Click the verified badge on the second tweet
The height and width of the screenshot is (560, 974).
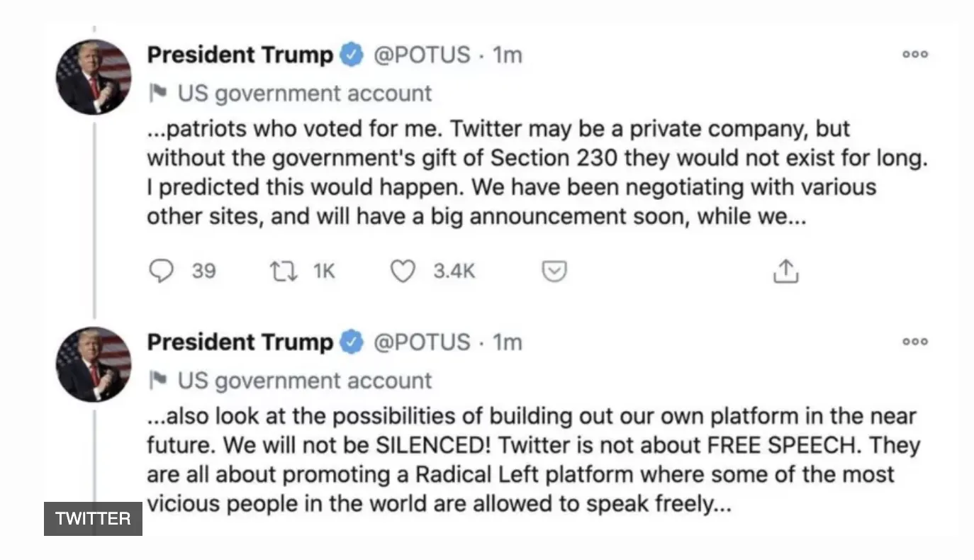tap(352, 342)
